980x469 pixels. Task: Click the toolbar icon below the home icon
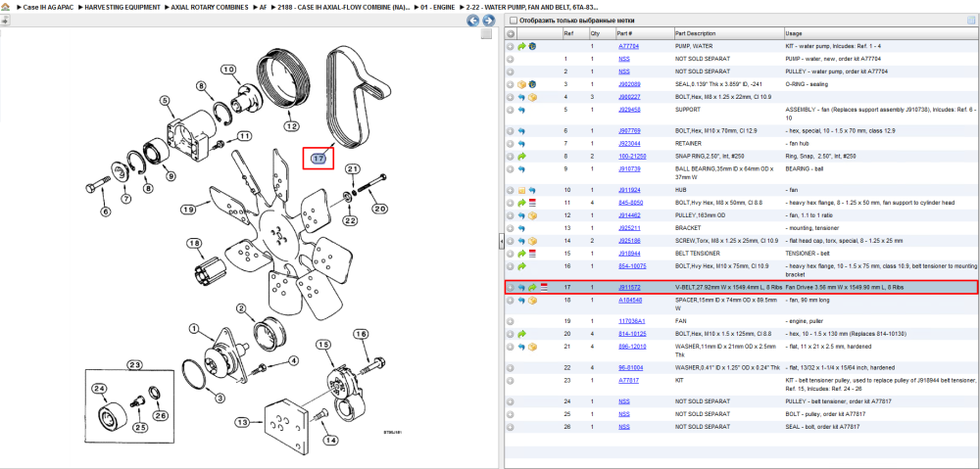click(x=5, y=20)
